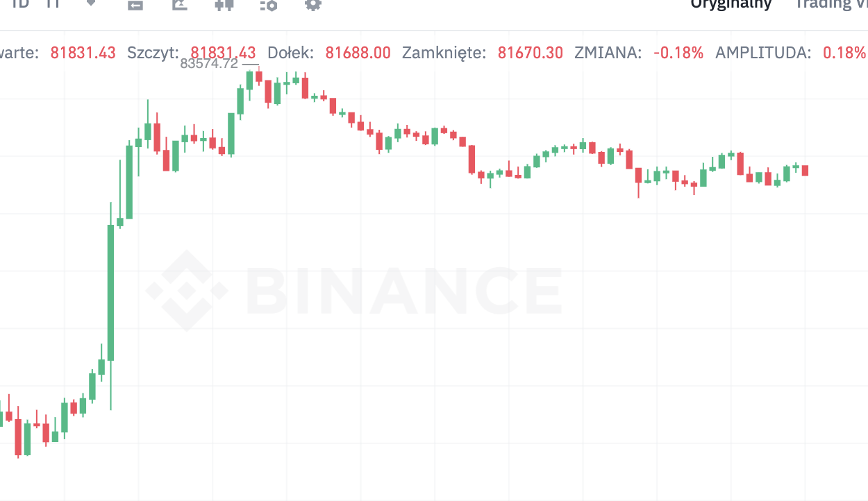The image size is (868, 501).
Task: Click the ZMIANA value -0.18%
Action: (678, 52)
